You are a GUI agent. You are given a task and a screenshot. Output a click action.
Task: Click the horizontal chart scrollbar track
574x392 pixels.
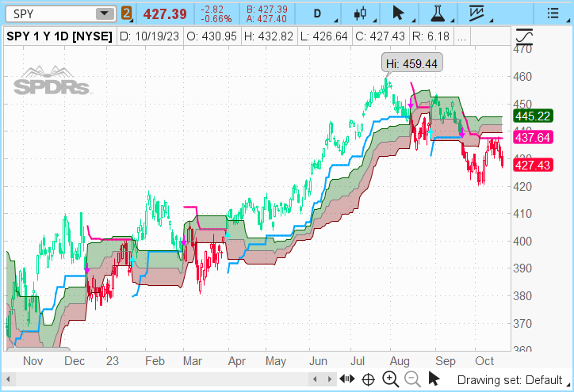tap(161, 379)
